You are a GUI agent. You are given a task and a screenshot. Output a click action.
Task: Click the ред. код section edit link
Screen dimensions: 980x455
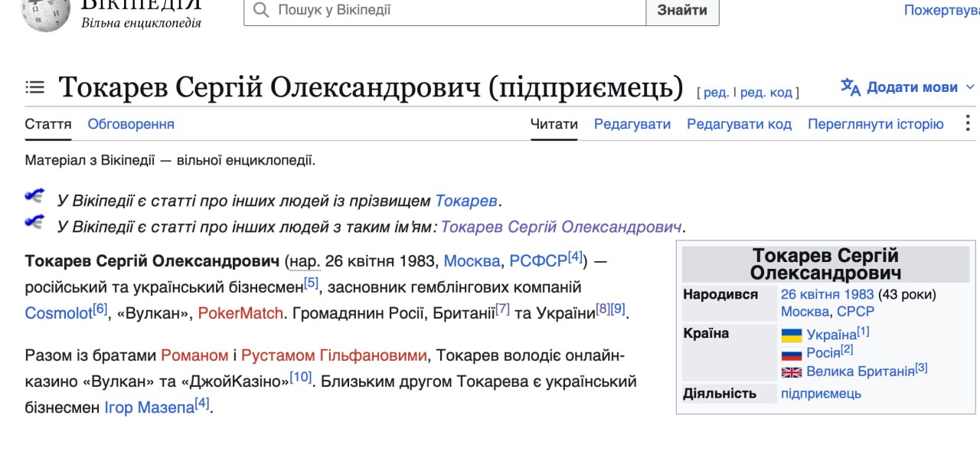[x=766, y=93]
